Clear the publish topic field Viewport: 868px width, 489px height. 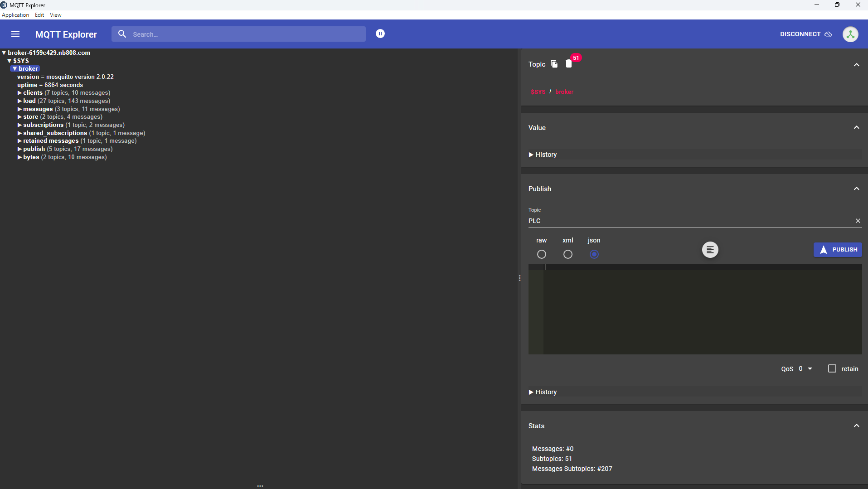[x=858, y=221]
